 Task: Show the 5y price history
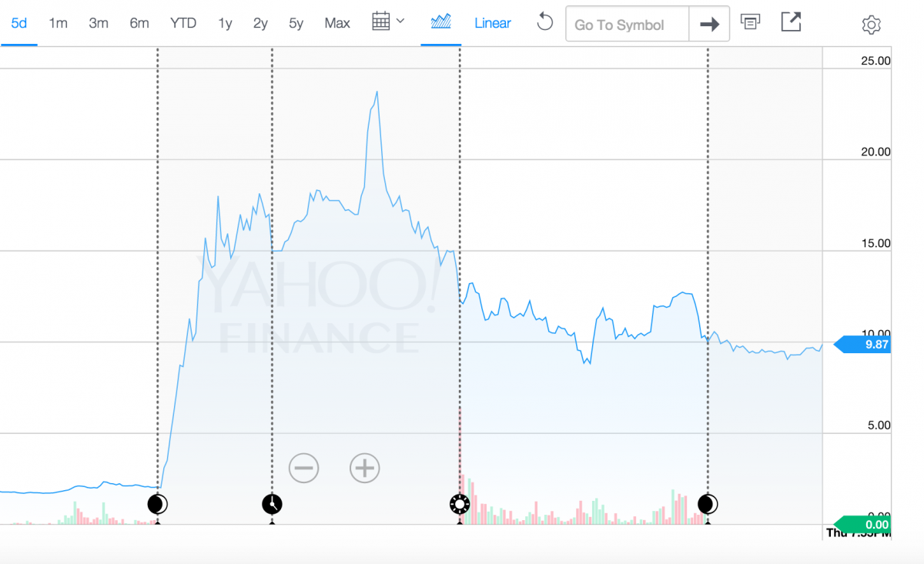(296, 23)
